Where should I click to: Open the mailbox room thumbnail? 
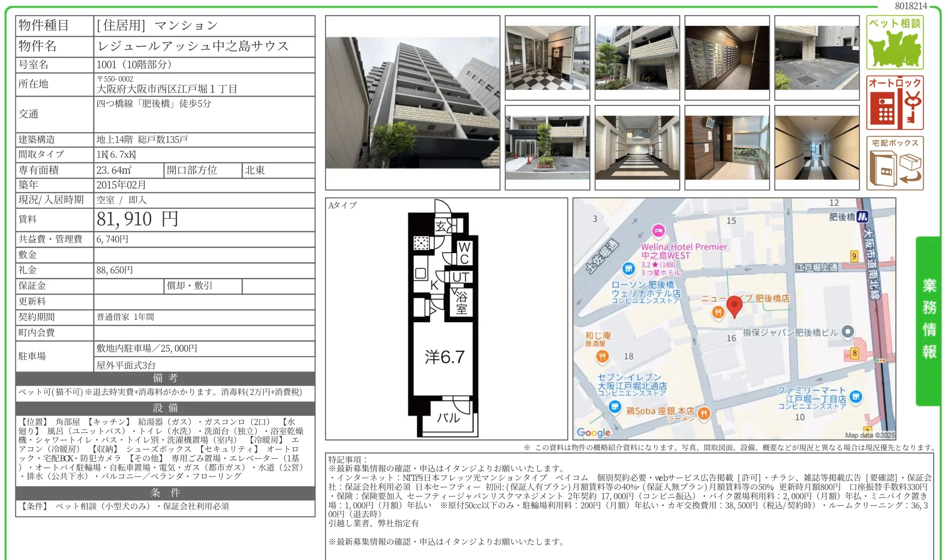click(727, 58)
